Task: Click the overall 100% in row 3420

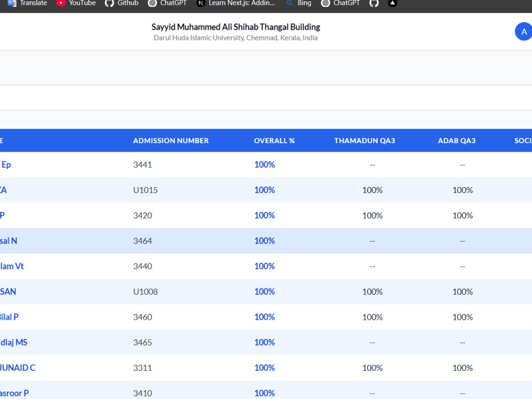Action: coord(264,215)
